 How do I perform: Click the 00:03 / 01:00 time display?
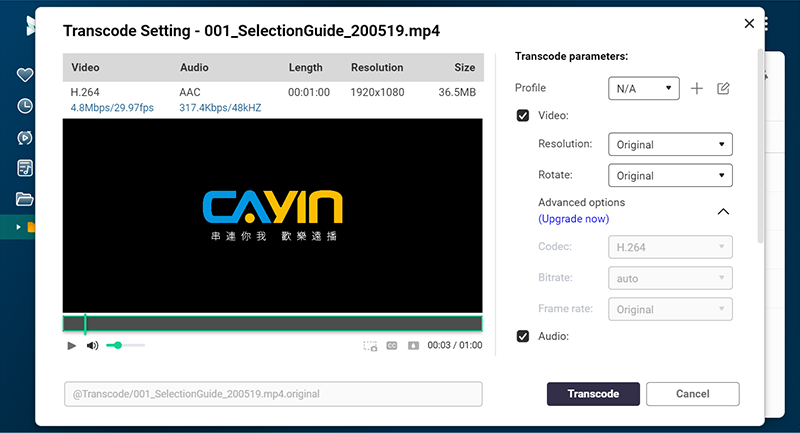point(455,345)
